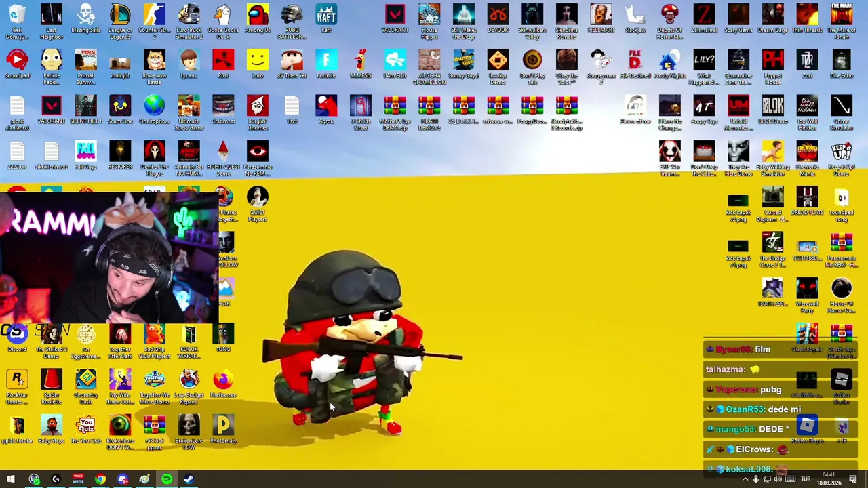Select the Soundpad desktop icon
This screenshot has height=488, width=868.
17,64
